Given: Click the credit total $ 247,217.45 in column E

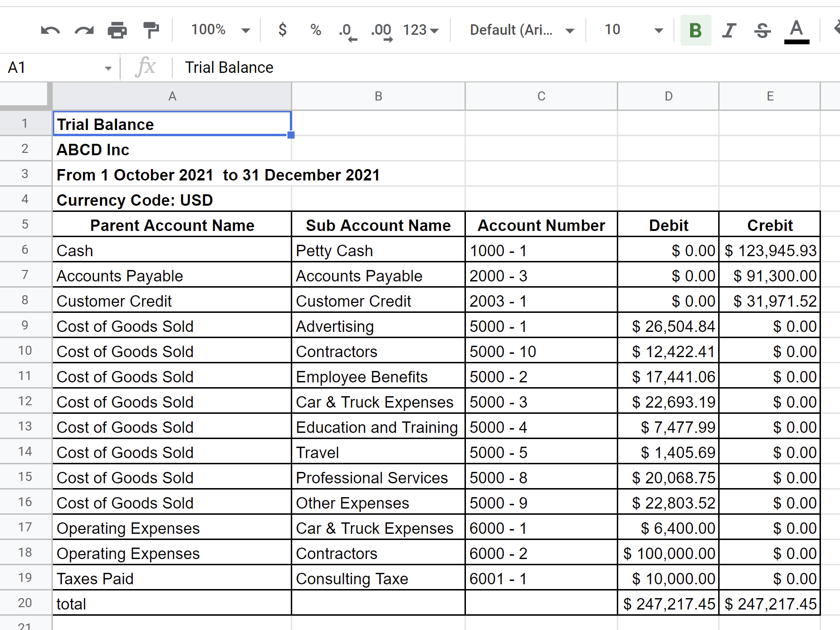Looking at the screenshot, I should pos(770,604).
